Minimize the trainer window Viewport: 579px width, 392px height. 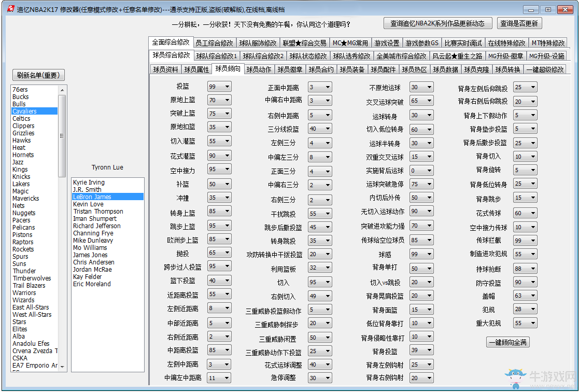click(531, 10)
